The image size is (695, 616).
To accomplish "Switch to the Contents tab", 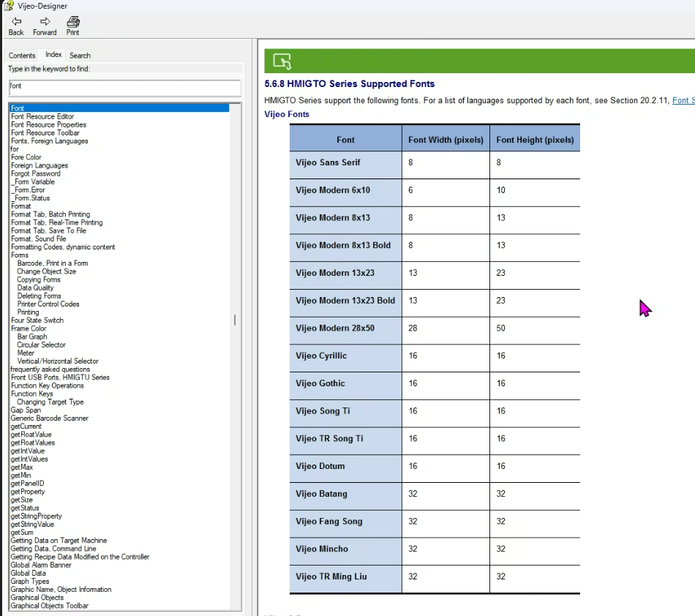I will pyautogui.click(x=22, y=56).
